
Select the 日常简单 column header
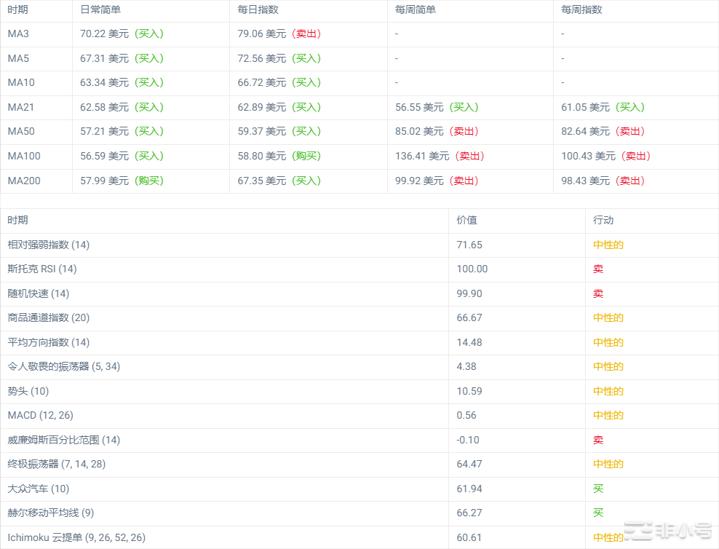pos(102,9)
